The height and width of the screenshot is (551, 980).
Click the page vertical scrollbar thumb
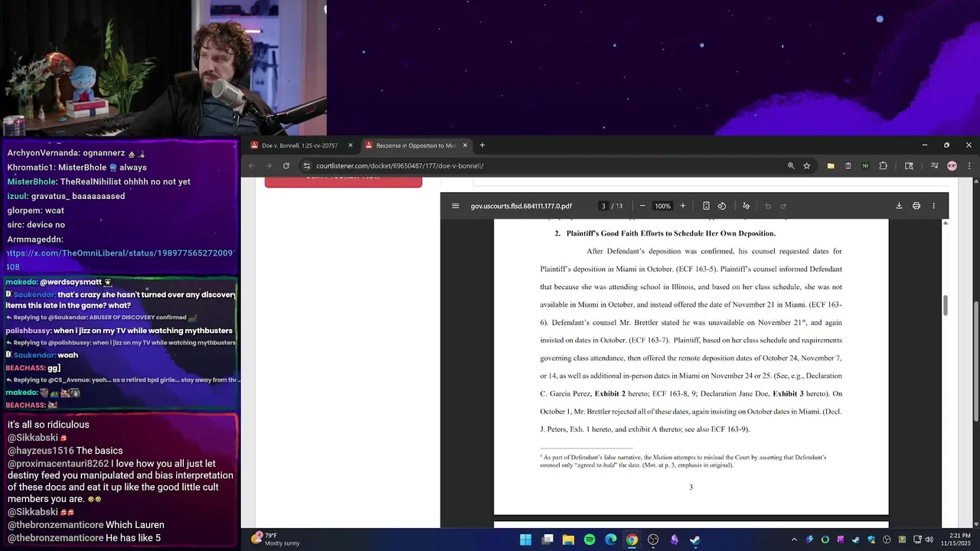[x=976, y=361]
